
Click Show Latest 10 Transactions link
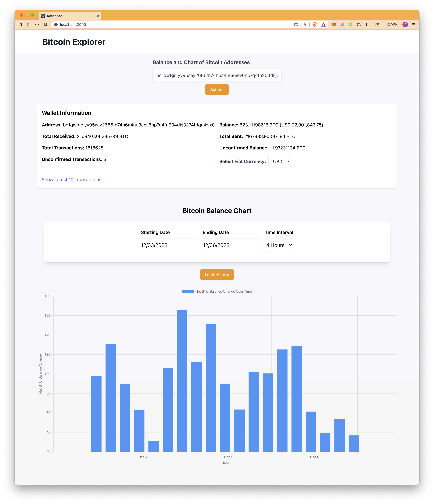(x=71, y=179)
